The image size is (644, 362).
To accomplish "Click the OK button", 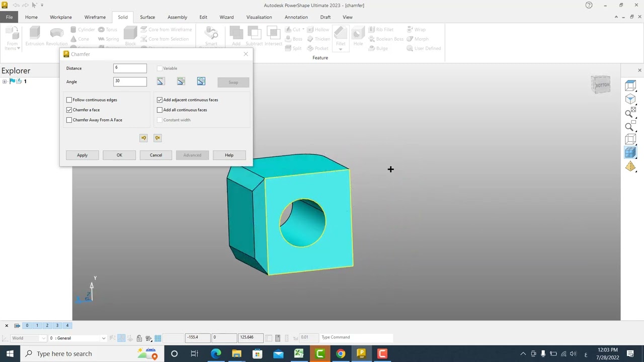I will (x=119, y=155).
